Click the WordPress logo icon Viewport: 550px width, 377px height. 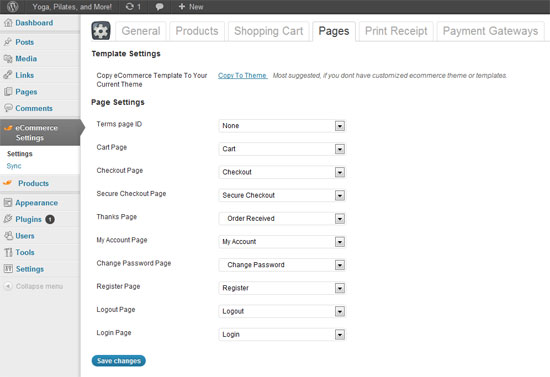[13, 6]
